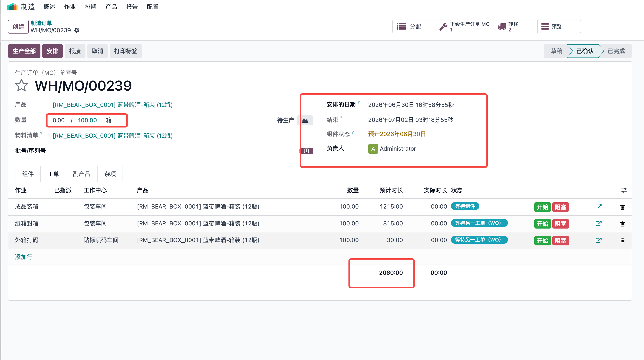
Task: Open the Manufacturing app logo icon
Action: pyautogui.click(x=12, y=7)
